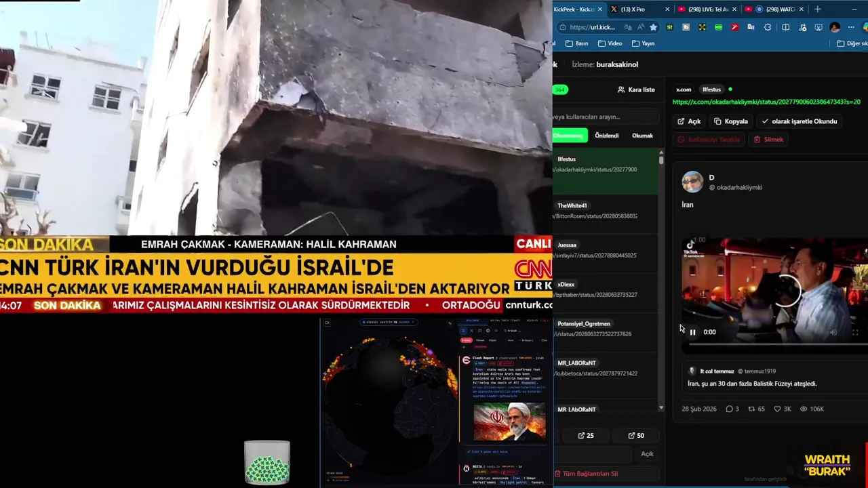Click the x.com source chip

tap(684, 89)
